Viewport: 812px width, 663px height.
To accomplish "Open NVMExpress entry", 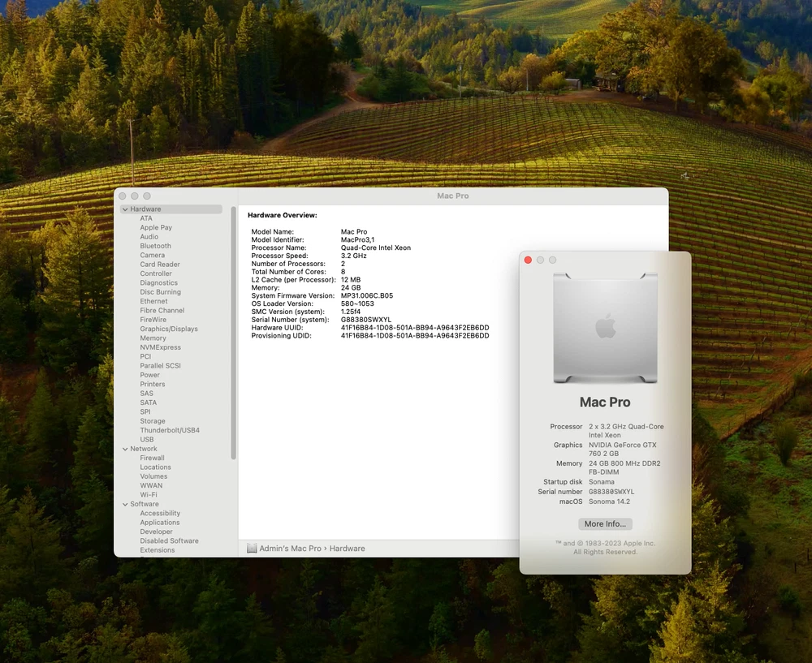I will [x=161, y=347].
